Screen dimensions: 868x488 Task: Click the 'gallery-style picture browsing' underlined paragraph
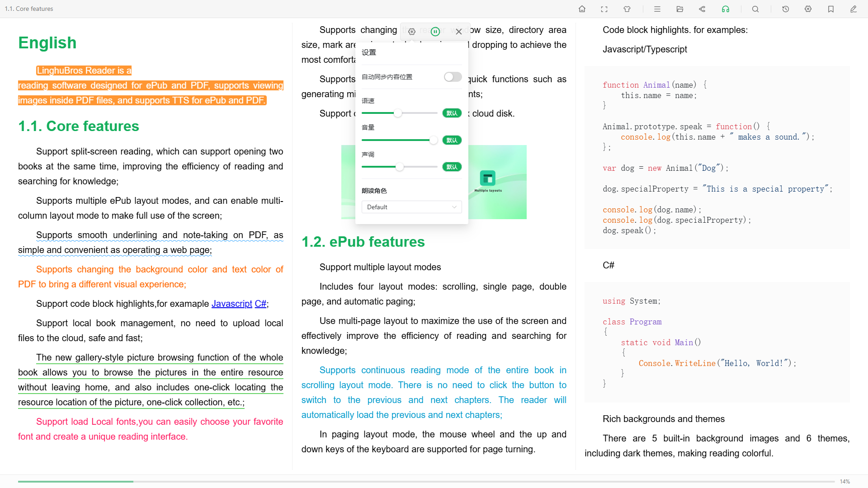coord(151,380)
